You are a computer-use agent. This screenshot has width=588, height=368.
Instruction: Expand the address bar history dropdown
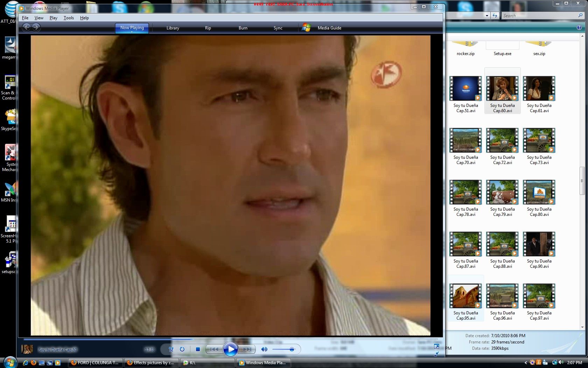(486, 15)
